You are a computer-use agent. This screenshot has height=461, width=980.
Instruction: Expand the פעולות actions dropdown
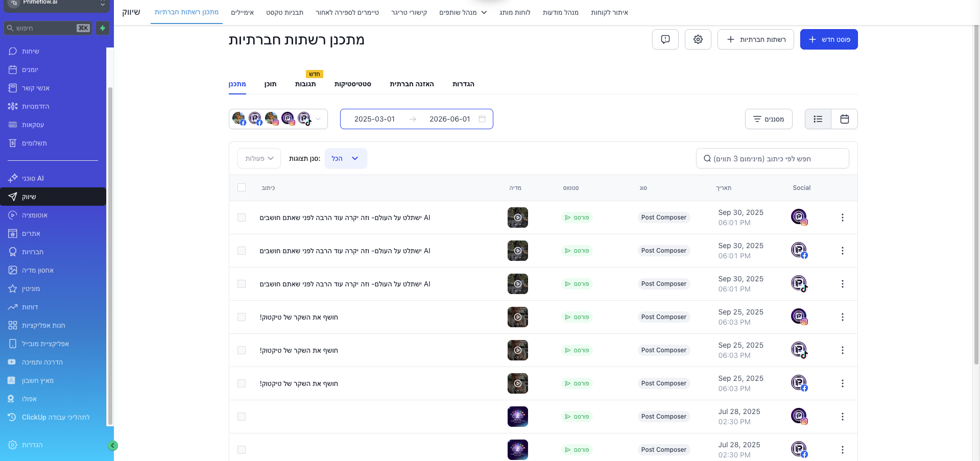259,158
